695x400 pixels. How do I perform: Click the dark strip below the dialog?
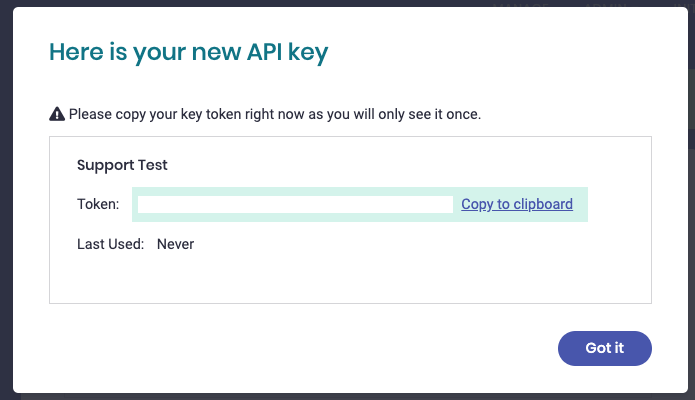[348, 396]
